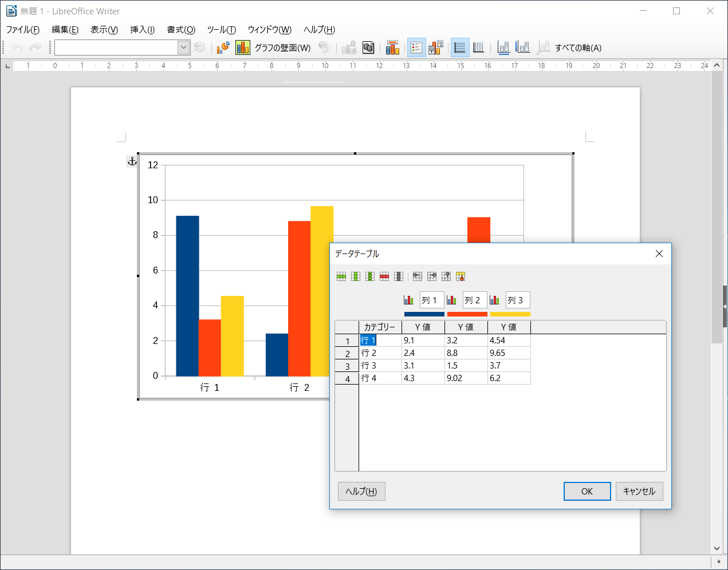Click the yellow series color bar
Screen dimensions: 728x570
[x=510, y=314]
